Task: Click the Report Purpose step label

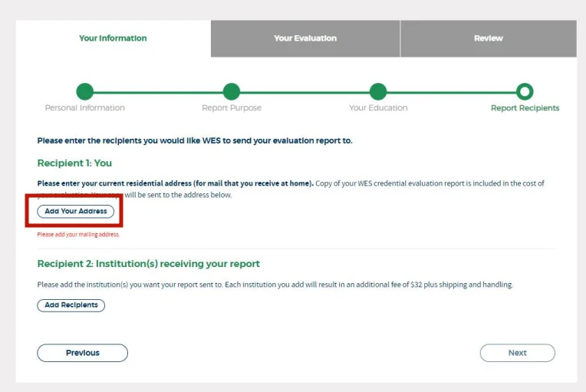Action: (232, 107)
